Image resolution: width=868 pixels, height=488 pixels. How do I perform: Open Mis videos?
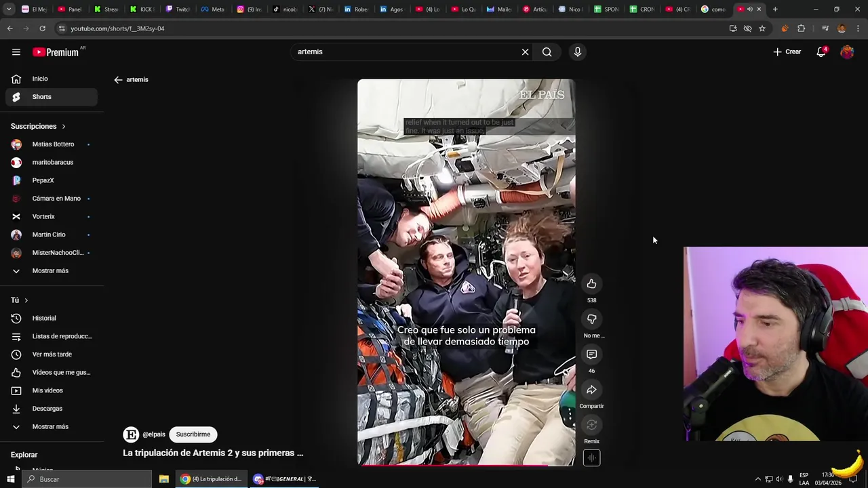(52, 390)
